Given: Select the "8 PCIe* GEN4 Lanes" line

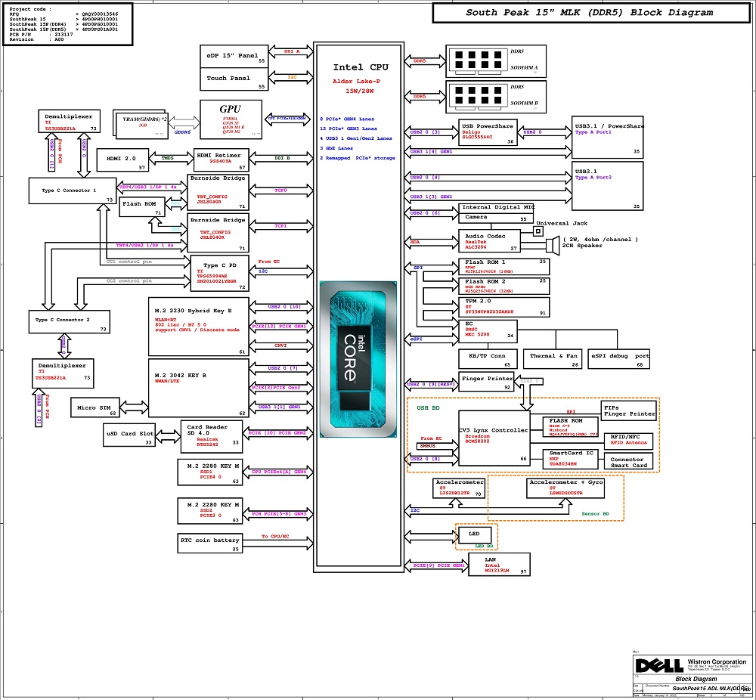Looking at the screenshot, I should coord(347,119).
